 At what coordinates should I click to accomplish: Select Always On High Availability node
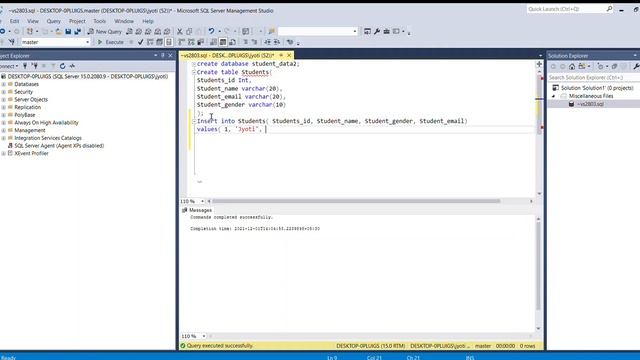click(x=46, y=122)
